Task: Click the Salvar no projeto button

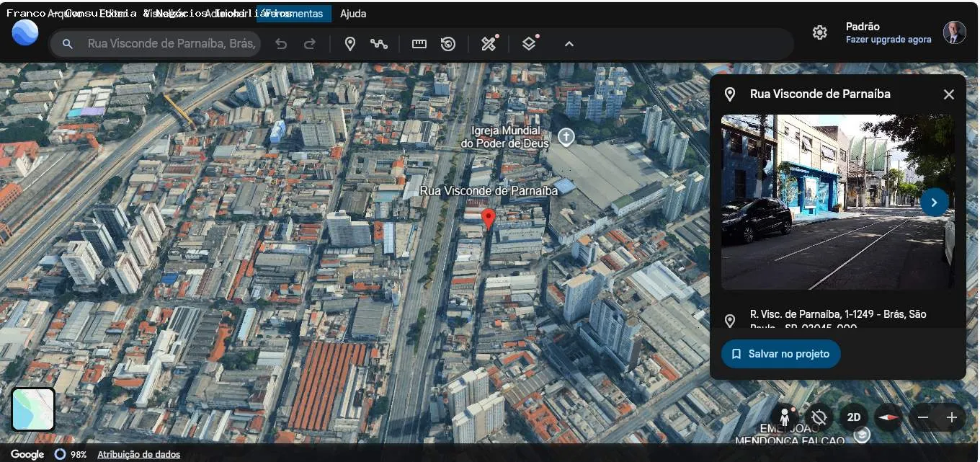Action: pos(781,354)
